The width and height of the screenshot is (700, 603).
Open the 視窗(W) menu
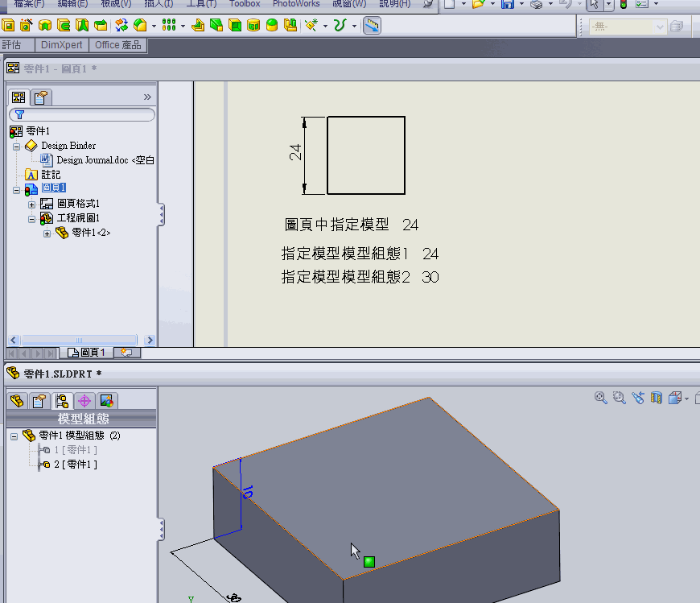(349, 3)
